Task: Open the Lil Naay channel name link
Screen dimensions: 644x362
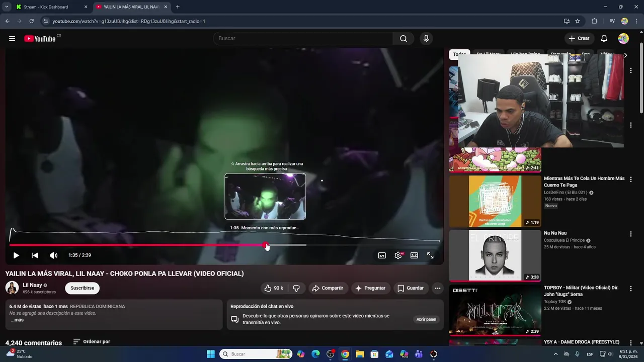Action: click(x=32, y=285)
